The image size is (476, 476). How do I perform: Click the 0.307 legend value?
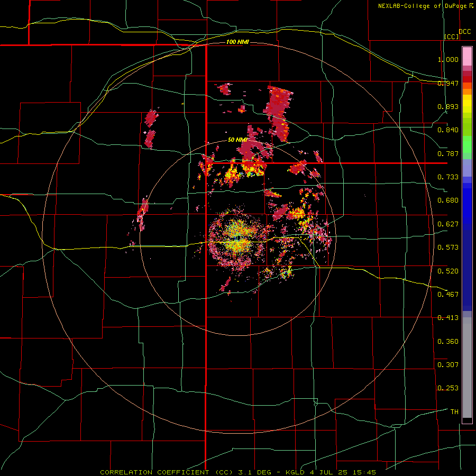point(448,365)
